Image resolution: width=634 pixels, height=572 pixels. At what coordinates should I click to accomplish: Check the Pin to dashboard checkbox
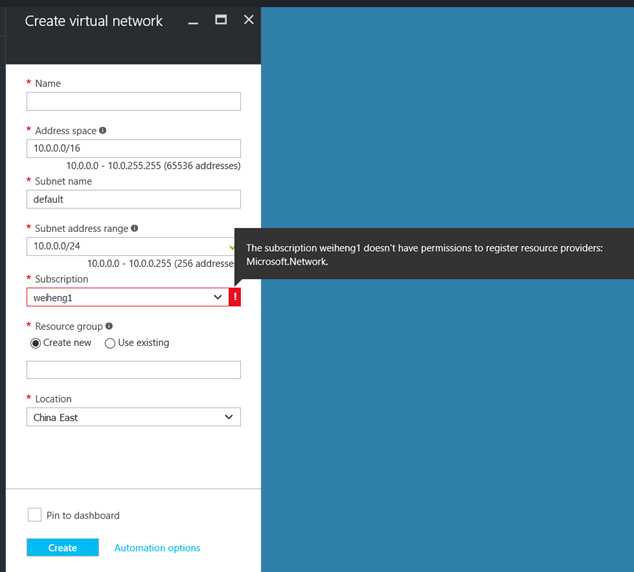[x=34, y=515]
